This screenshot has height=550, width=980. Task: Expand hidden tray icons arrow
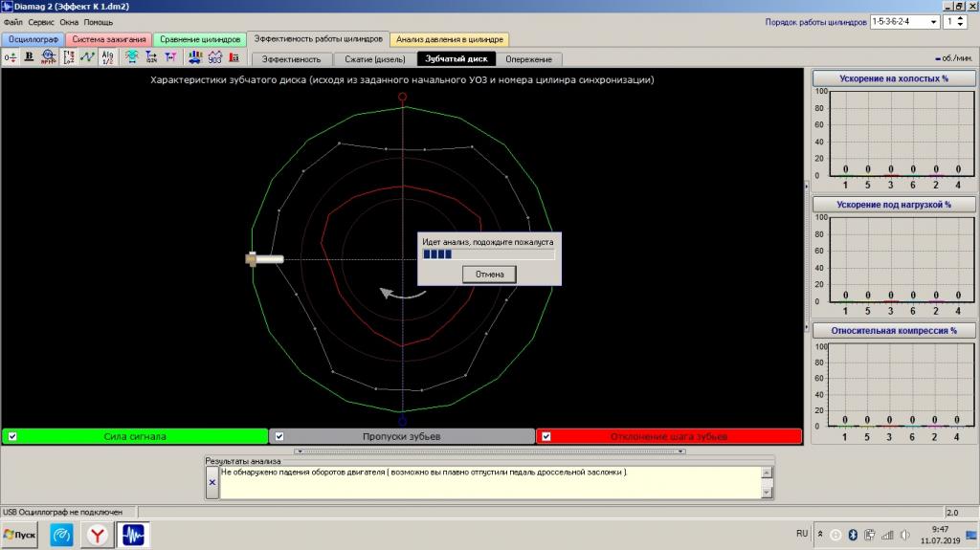click(820, 535)
